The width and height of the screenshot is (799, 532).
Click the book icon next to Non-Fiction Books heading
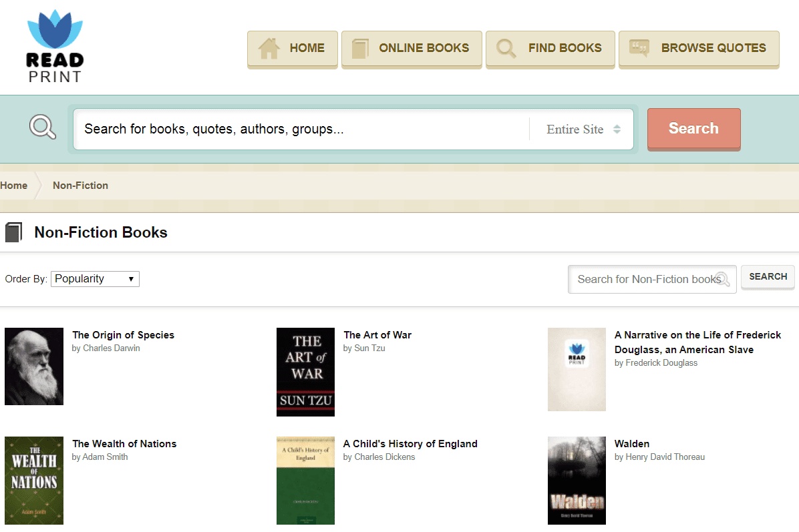coord(13,232)
